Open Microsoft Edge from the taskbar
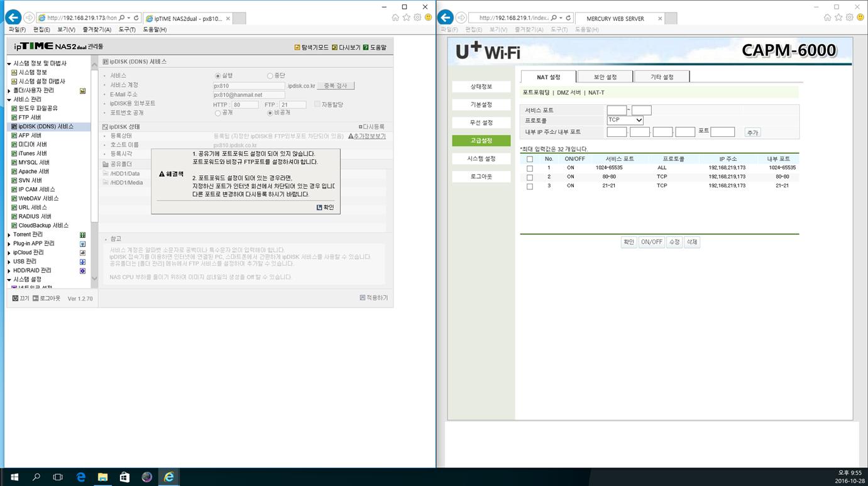Screen dimensions: 868x486 (x=80, y=477)
